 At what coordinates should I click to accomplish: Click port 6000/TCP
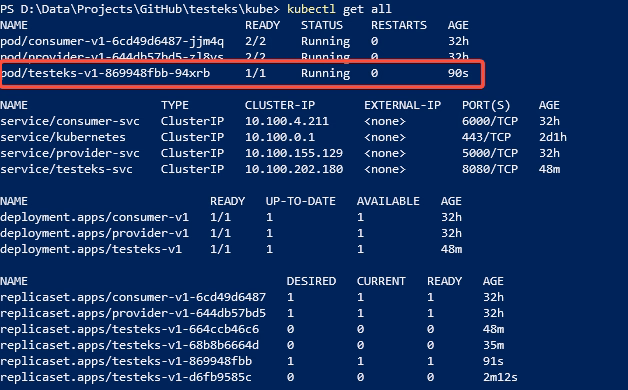(490, 121)
